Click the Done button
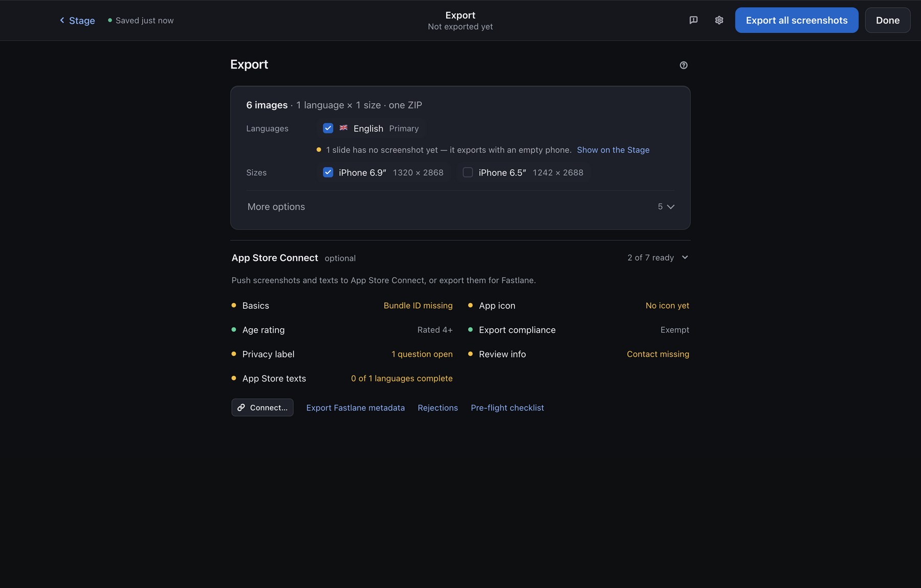921x588 pixels. click(888, 20)
